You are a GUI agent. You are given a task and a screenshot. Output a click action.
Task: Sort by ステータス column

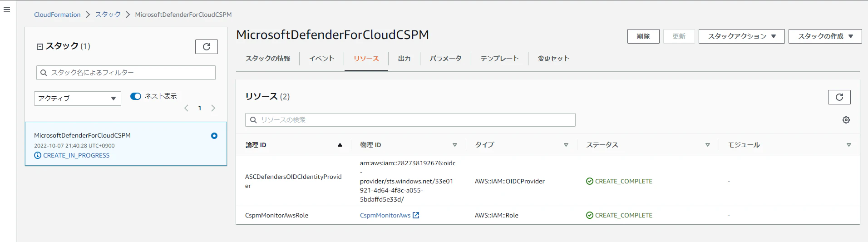tap(707, 145)
